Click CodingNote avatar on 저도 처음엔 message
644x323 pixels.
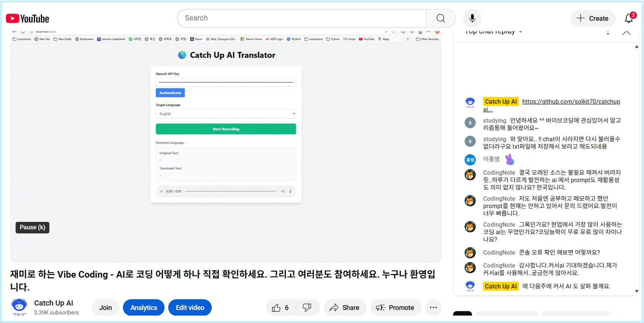click(x=470, y=201)
